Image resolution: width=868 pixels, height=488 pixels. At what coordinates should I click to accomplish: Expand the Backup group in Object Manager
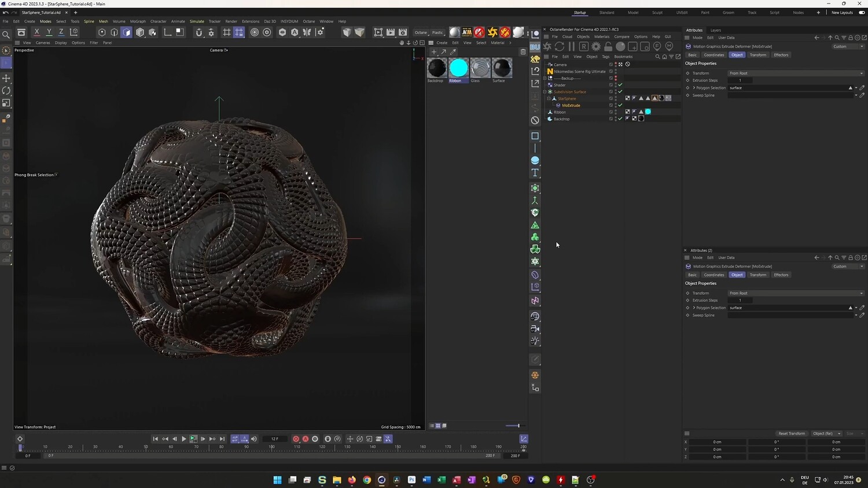(x=545, y=78)
